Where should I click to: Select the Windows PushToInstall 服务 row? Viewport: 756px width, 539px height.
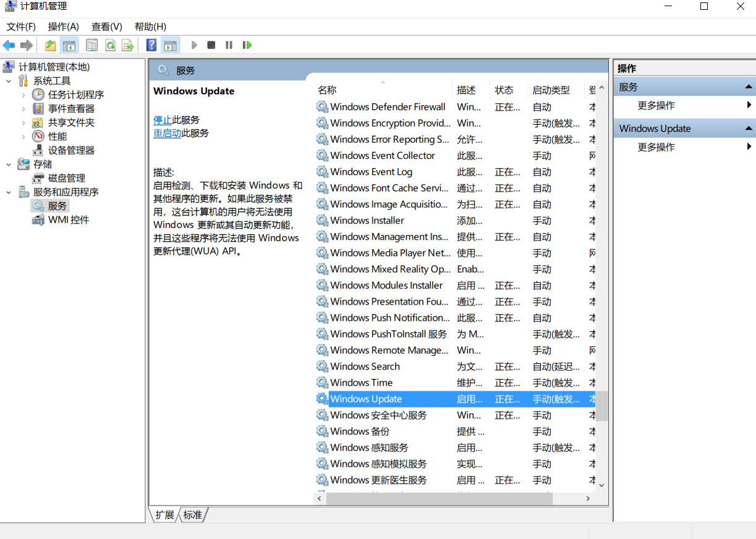tap(455, 334)
